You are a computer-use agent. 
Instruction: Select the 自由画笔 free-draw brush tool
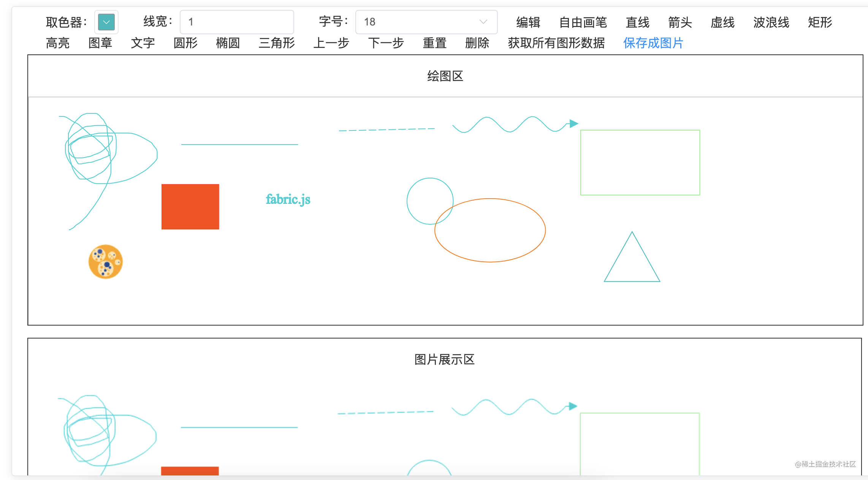(x=583, y=22)
